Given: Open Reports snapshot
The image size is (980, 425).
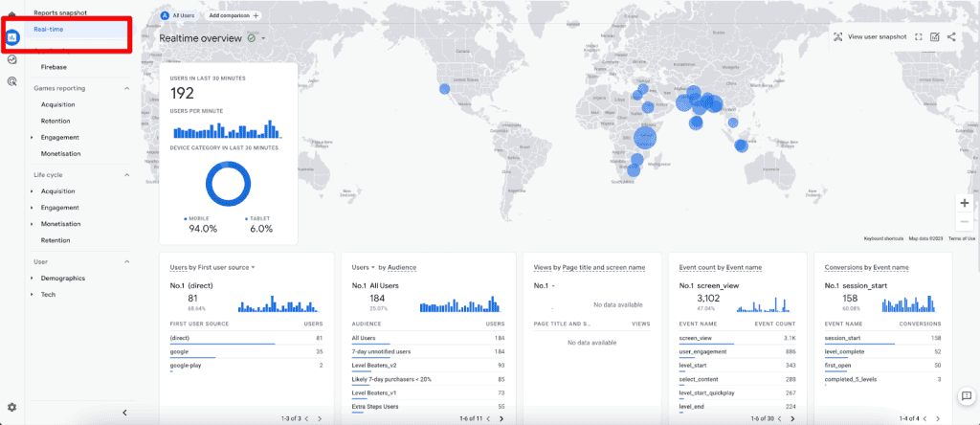Looking at the screenshot, I should [x=60, y=12].
